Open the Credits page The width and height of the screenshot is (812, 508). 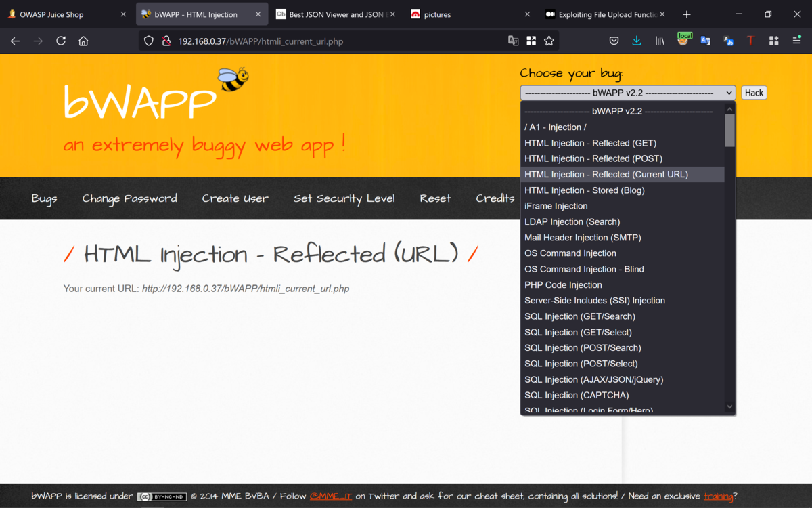point(495,198)
